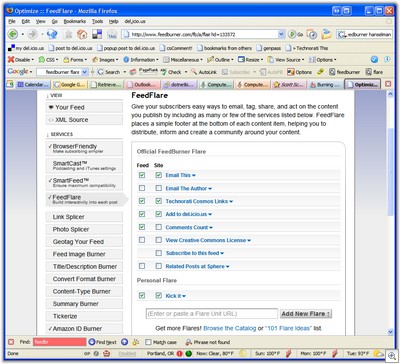Click Add New Flare button
This screenshot has width=400, height=364.
tap(306, 314)
